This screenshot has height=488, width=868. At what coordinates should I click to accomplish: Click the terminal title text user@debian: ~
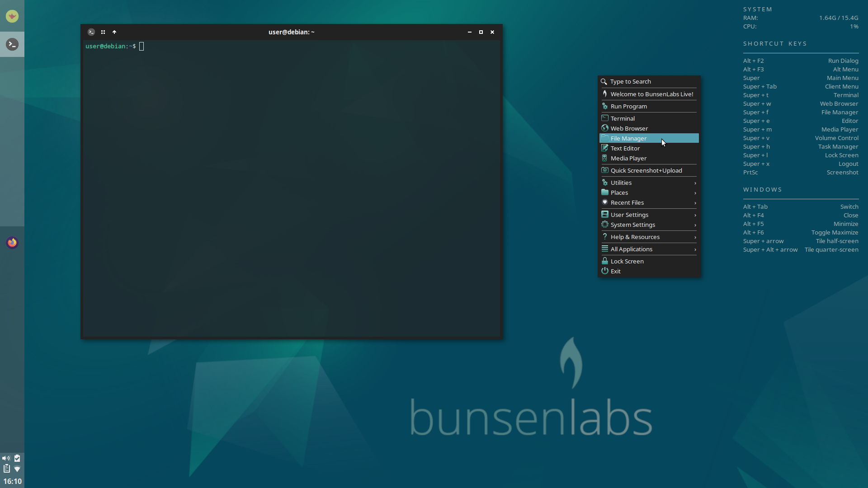[x=292, y=32]
